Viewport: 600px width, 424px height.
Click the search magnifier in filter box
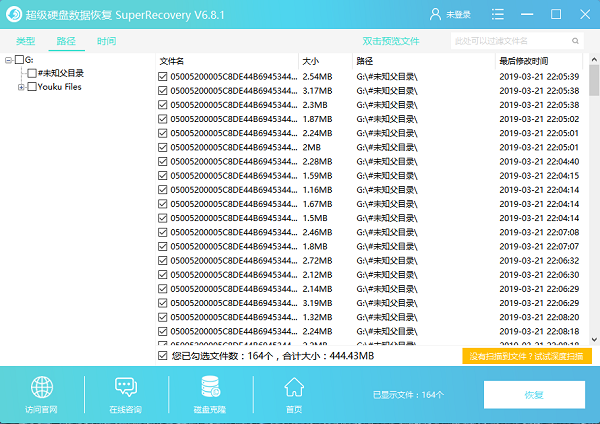pyautogui.click(x=578, y=41)
